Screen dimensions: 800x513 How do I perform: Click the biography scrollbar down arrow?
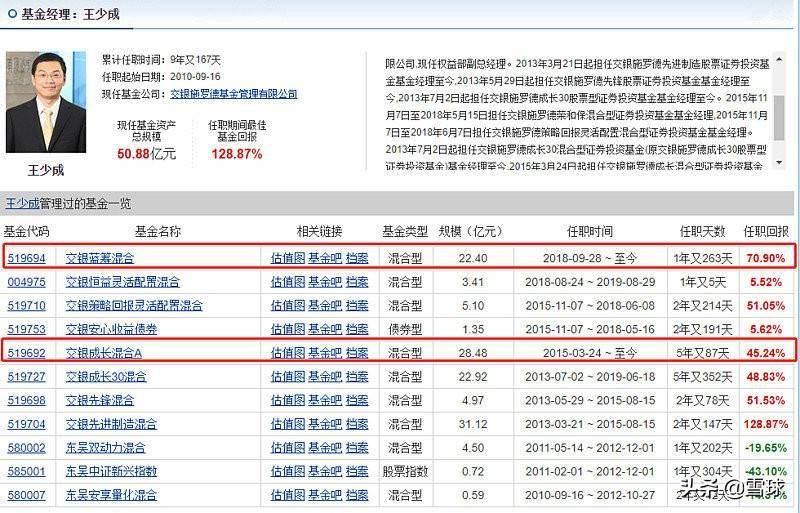pyautogui.click(x=779, y=163)
